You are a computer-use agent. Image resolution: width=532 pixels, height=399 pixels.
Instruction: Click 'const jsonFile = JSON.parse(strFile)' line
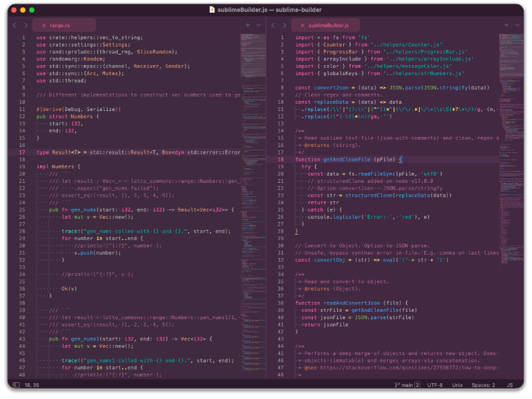coord(358,317)
